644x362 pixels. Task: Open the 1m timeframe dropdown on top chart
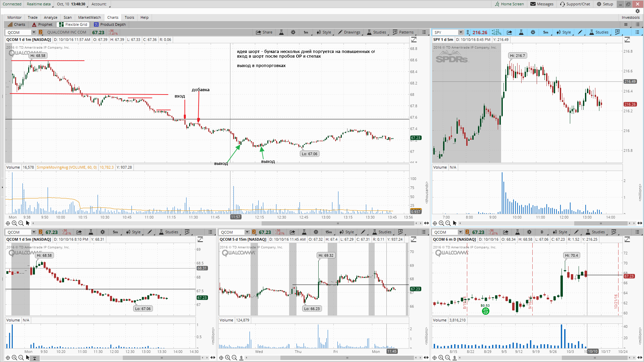point(307,32)
